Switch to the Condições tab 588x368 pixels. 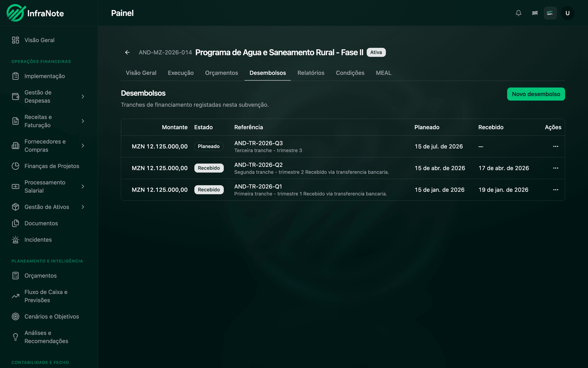coord(350,73)
